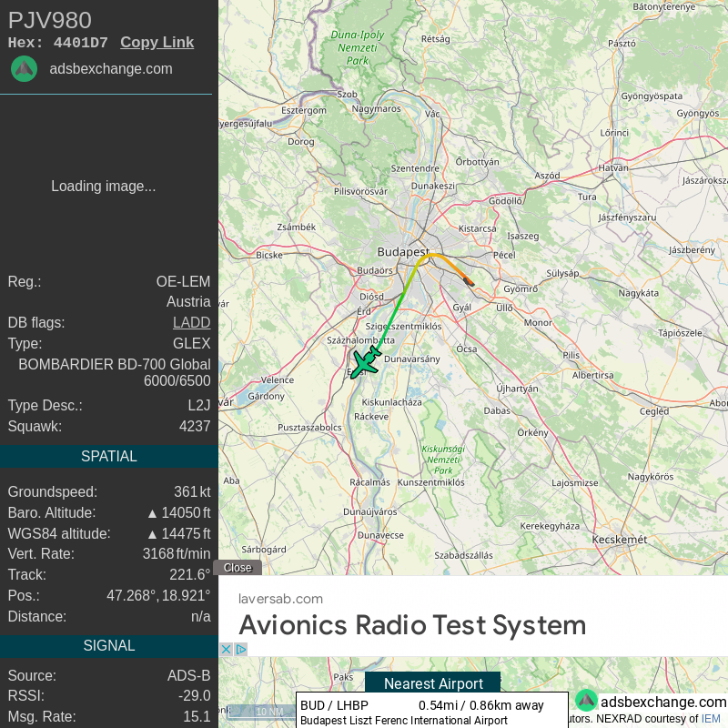Click the Type Desc. L2J value
Image resolution: width=728 pixels, height=728 pixels.
pos(199,405)
